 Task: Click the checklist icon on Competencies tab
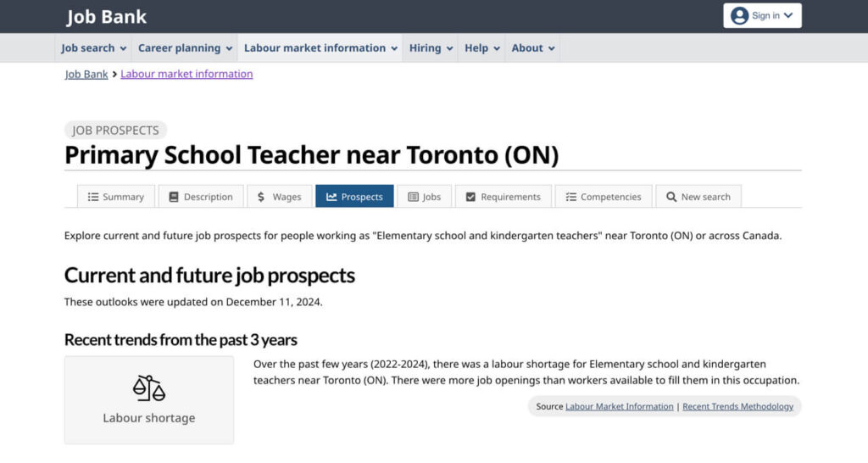tap(570, 197)
